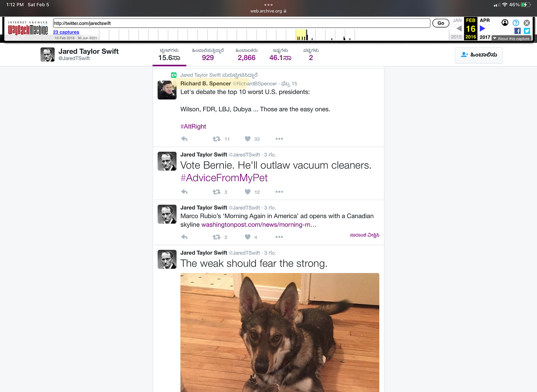Screen dimensions: 537x392
Task: Open the Followers tab showing 2,866
Action: (x=247, y=55)
